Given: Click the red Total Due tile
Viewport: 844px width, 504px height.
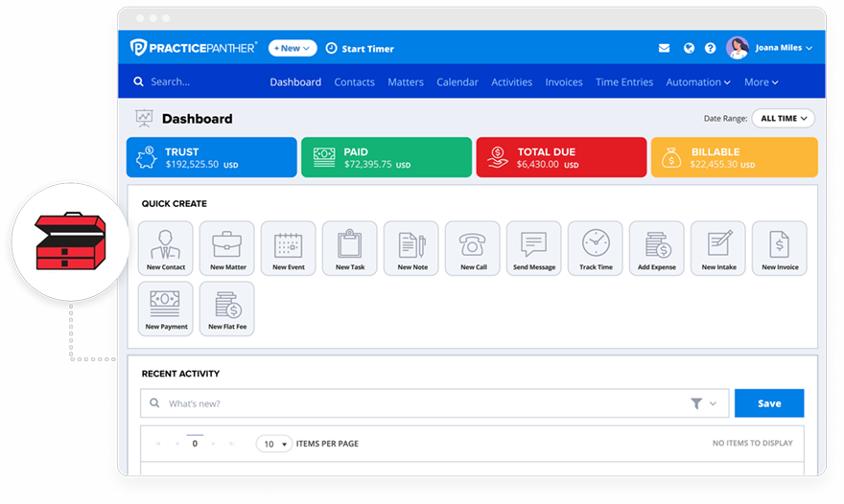Looking at the screenshot, I should [561, 157].
